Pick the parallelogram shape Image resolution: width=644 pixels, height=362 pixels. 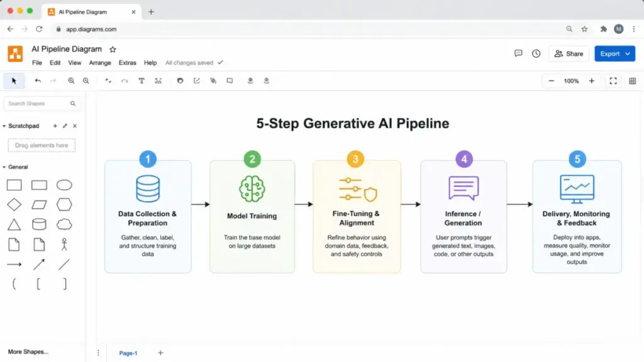point(39,204)
